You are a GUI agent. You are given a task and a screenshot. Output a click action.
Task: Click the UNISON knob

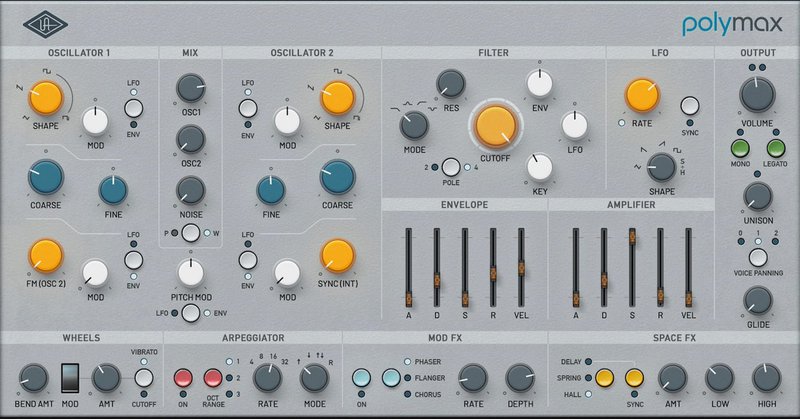[x=758, y=198]
